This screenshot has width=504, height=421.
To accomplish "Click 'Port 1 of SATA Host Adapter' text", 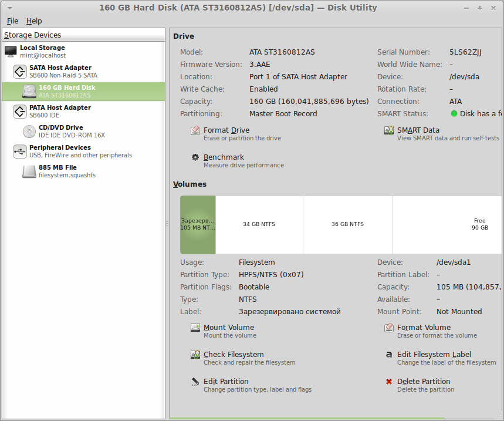I will pos(298,76).
